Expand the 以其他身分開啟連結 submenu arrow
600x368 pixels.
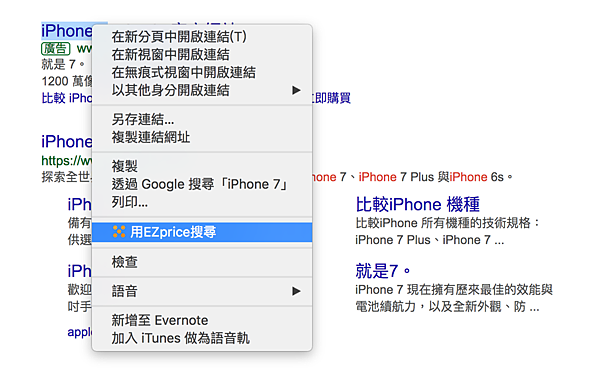point(296,90)
